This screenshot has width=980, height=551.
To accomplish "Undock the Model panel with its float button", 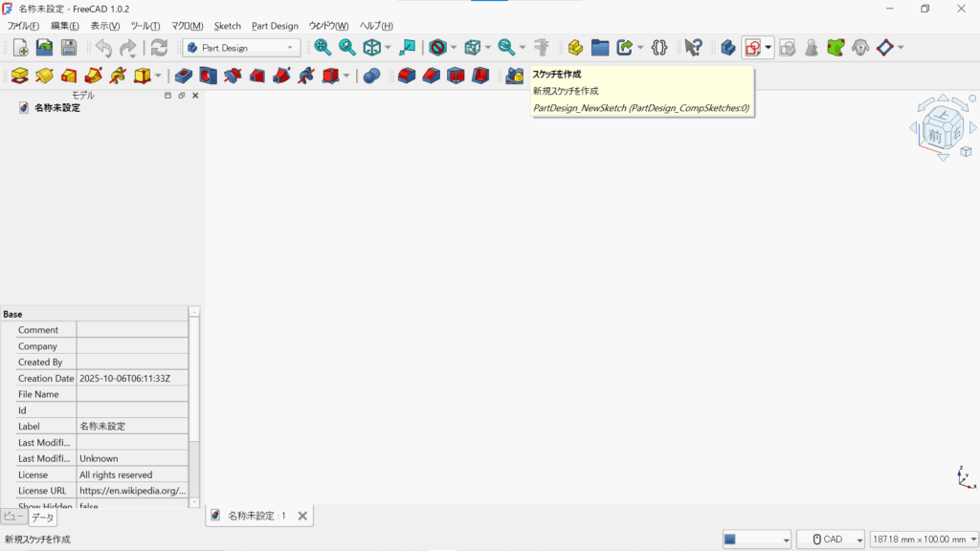I will point(181,95).
